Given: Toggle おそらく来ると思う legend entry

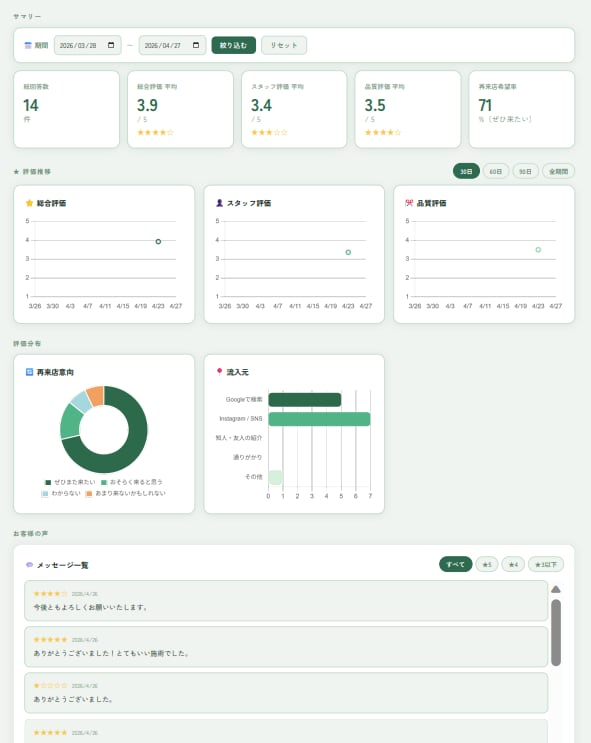Looking at the screenshot, I should (x=132, y=482).
